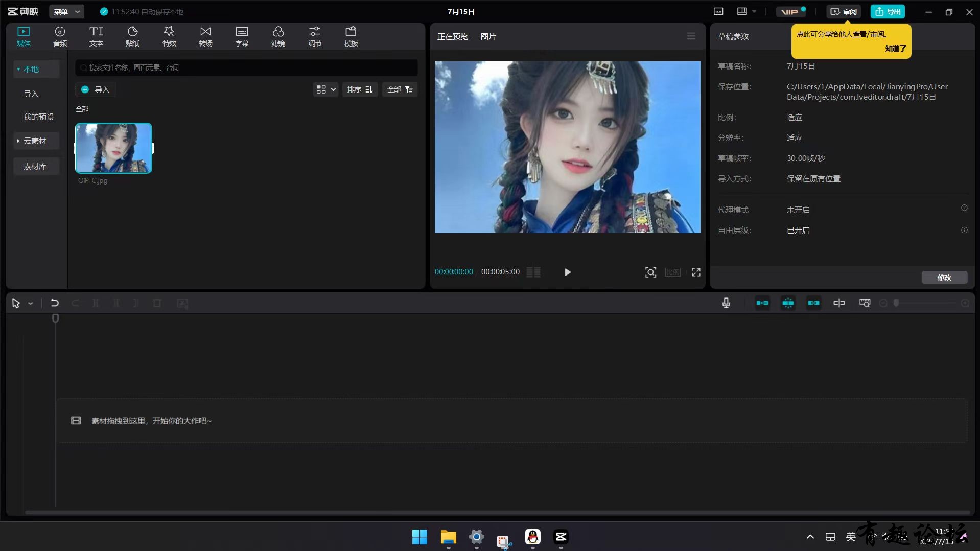Click the 导入 import button with plus icon
980x551 pixels.
[96, 89]
